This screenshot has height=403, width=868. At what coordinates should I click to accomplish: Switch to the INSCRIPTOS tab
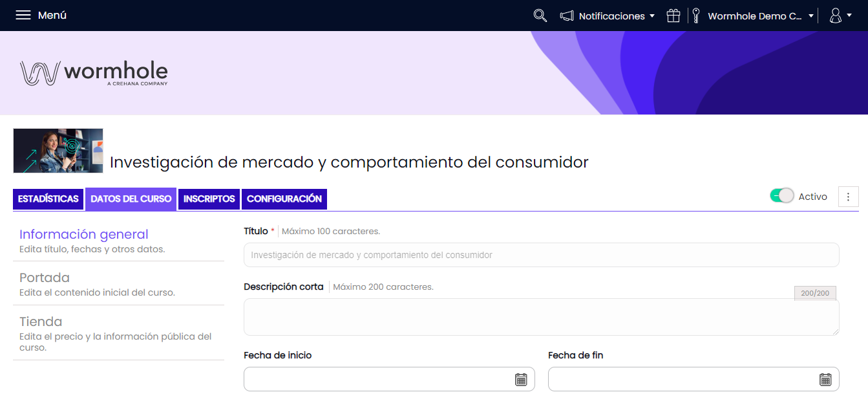pyautogui.click(x=209, y=199)
